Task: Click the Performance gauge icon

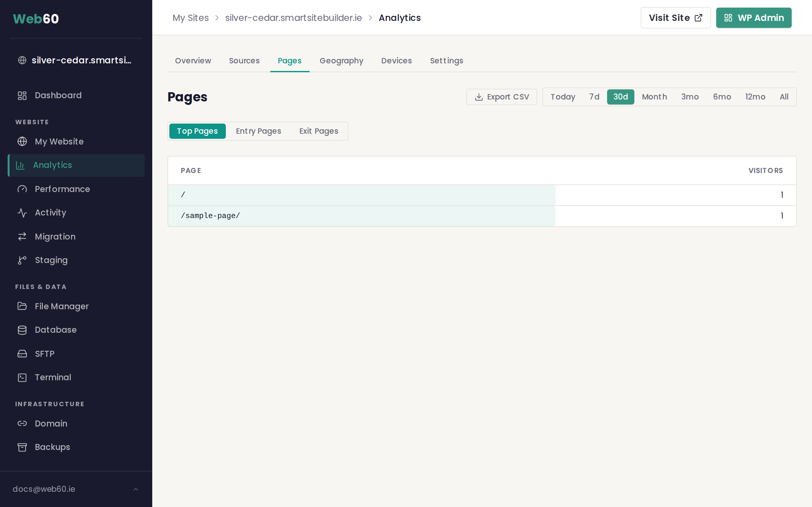Action: 22,189
